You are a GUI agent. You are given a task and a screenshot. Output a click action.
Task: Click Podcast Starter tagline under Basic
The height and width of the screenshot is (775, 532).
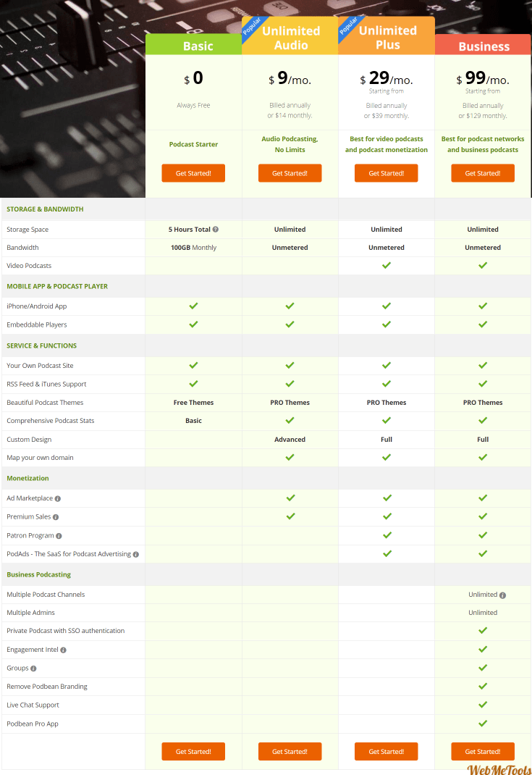click(x=194, y=144)
